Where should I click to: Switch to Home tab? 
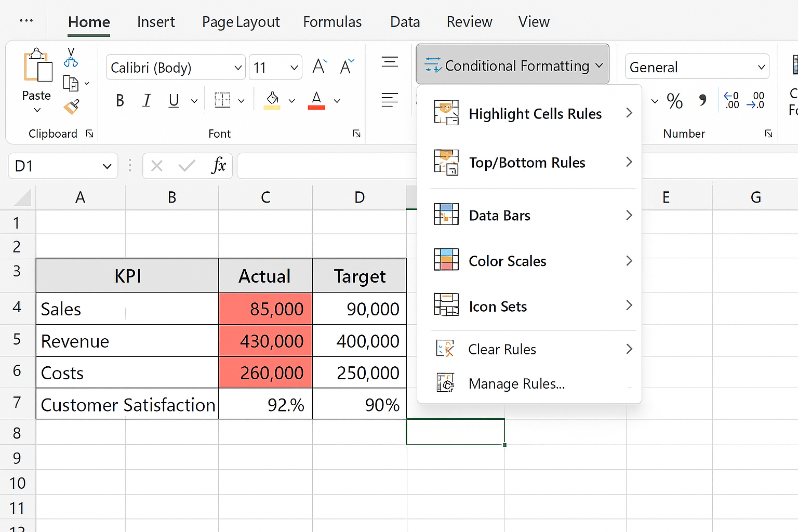[x=89, y=22]
